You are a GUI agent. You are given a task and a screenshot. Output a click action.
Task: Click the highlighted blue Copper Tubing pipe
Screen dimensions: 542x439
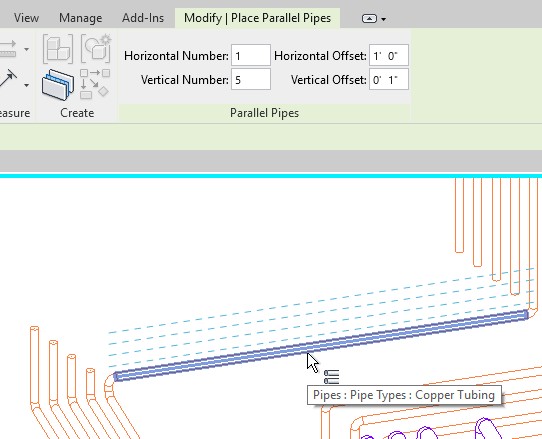(321, 346)
